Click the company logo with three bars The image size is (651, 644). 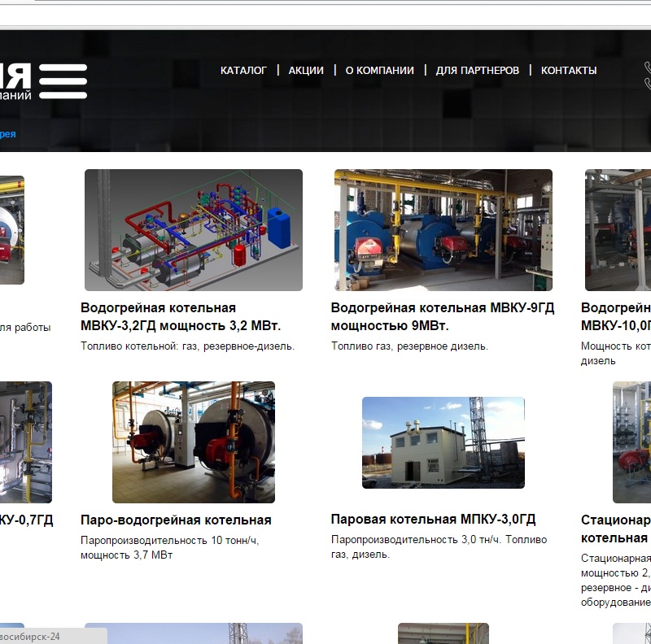coord(49,81)
